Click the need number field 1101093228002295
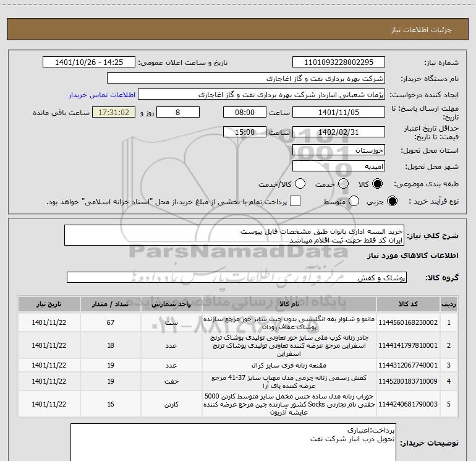This screenshot has width=476, height=461. point(339,62)
